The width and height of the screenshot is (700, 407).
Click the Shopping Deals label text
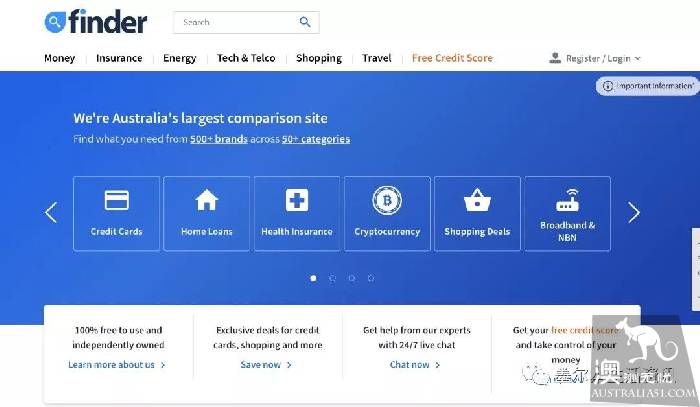pos(477,232)
